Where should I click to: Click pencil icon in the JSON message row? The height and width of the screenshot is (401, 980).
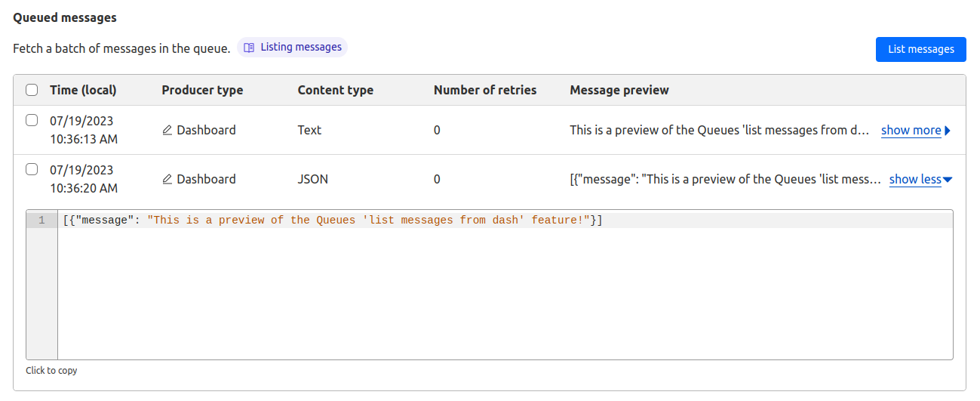(x=167, y=180)
